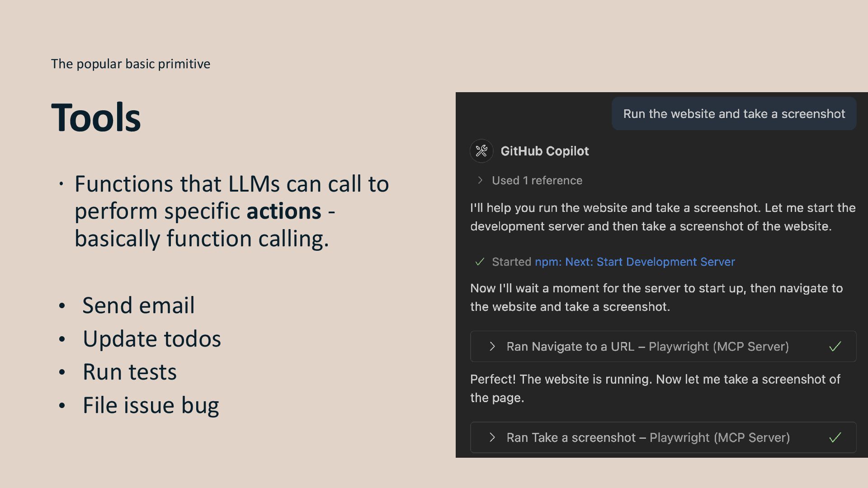Select the 'Send email' bullet item

[138, 305]
